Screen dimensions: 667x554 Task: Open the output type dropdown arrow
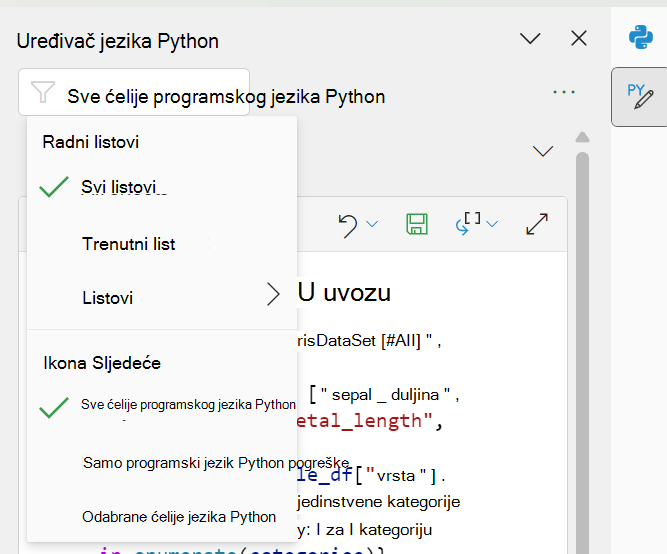(492, 224)
